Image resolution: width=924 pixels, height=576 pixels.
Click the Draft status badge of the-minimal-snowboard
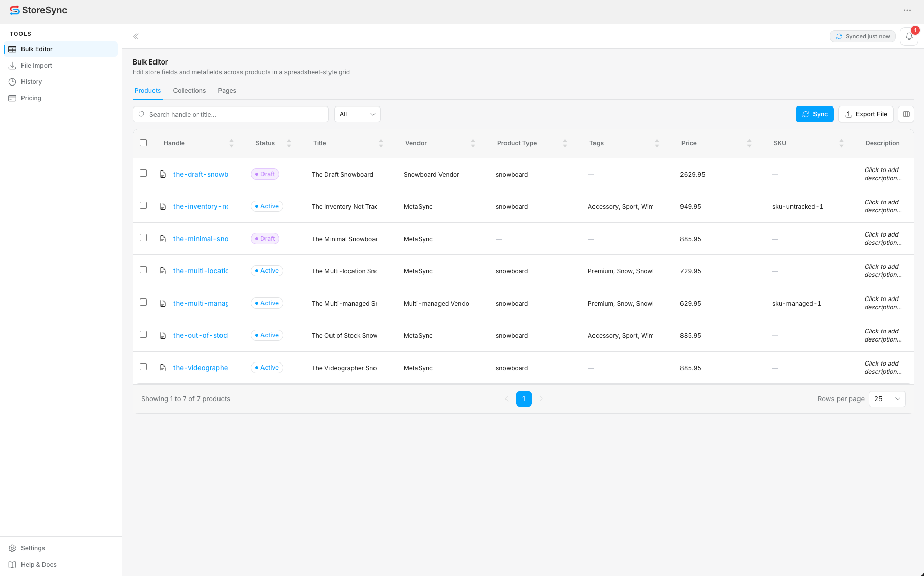click(x=265, y=239)
